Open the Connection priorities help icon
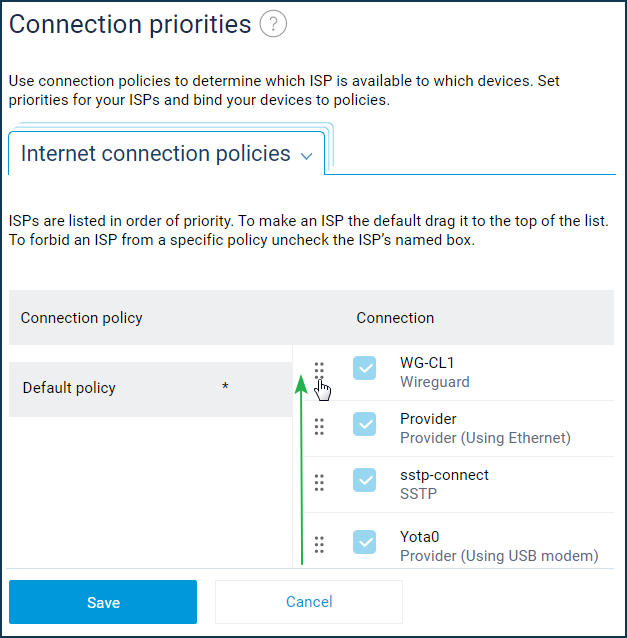 tap(273, 24)
